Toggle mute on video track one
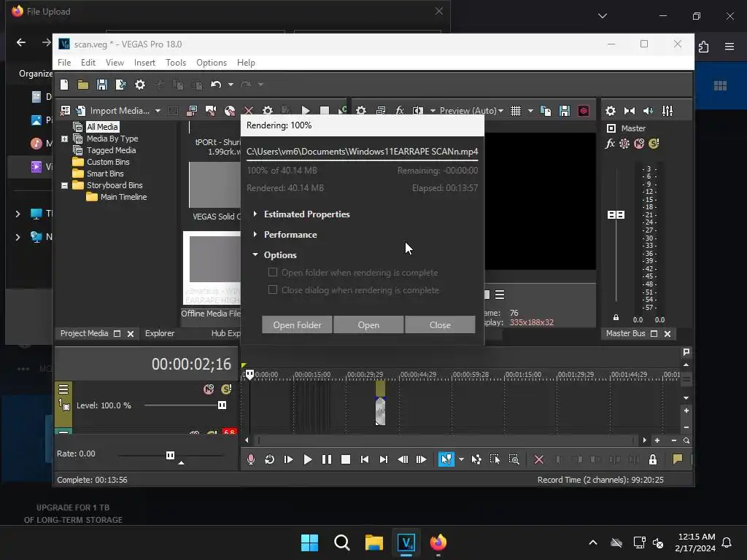Image resolution: width=747 pixels, height=560 pixels. (x=209, y=389)
